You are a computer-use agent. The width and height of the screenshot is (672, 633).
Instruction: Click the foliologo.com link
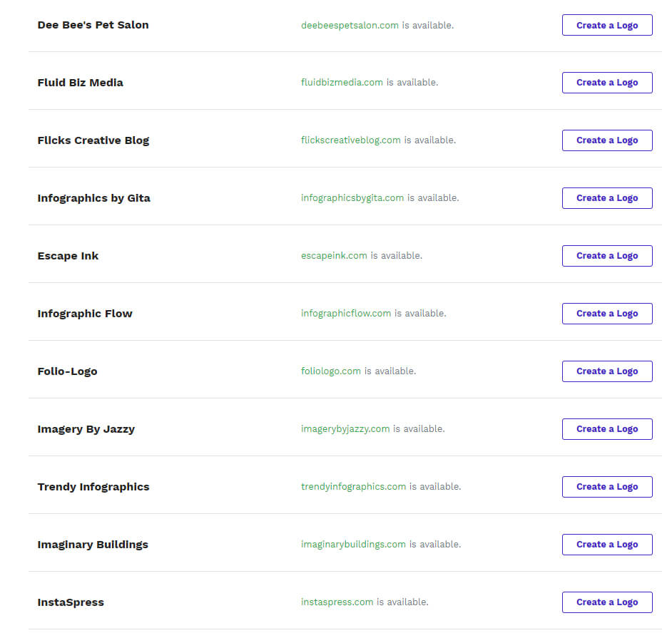point(331,371)
